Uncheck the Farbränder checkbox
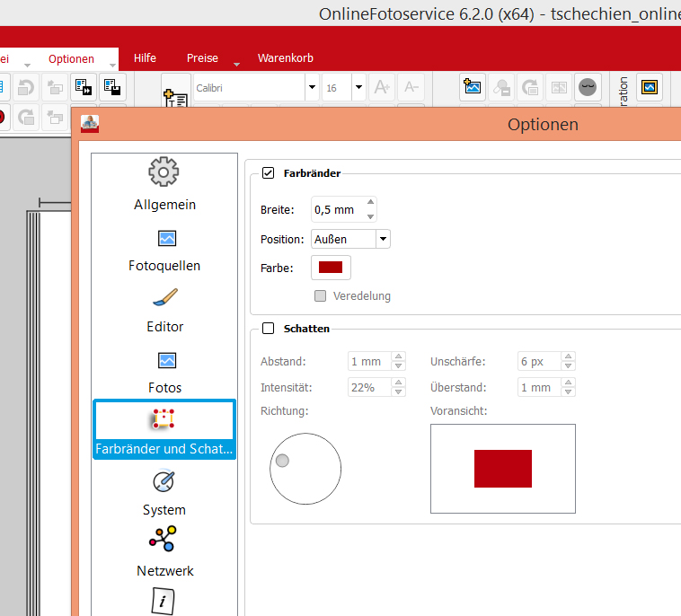This screenshot has width=681, height=616. click(268, 173)
